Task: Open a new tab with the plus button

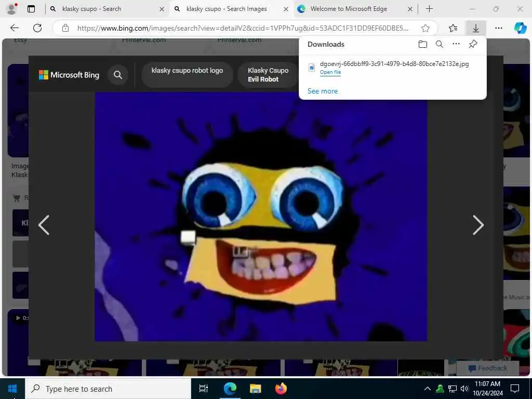Action: (x=429, y=9)
